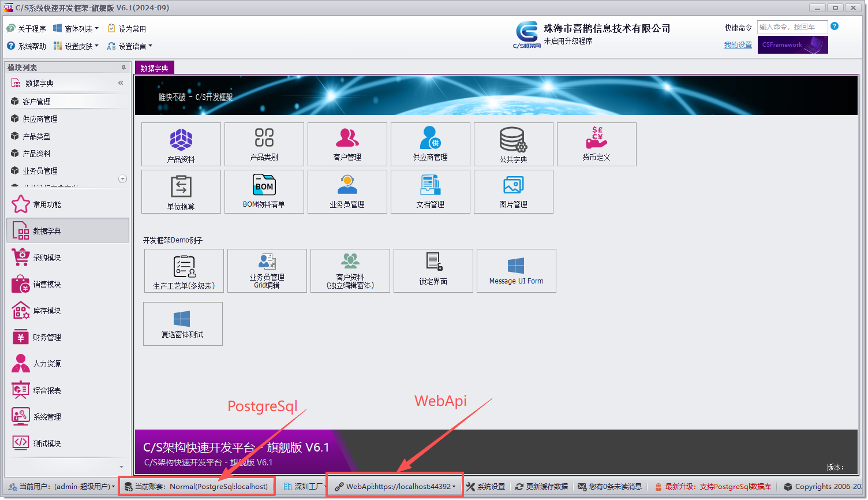868x500 pixels.
Task: Toggle the 模块列表 panel pin
Action: pyautogui.click(x=122, y=67)
